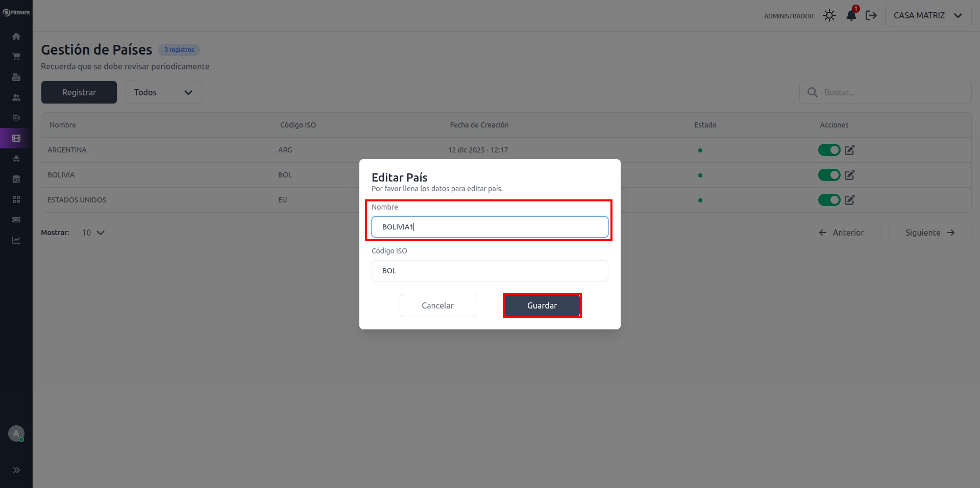Disable the BOLIVIA status switch
The width and height of the screenshot is (980, 488).
829,175
